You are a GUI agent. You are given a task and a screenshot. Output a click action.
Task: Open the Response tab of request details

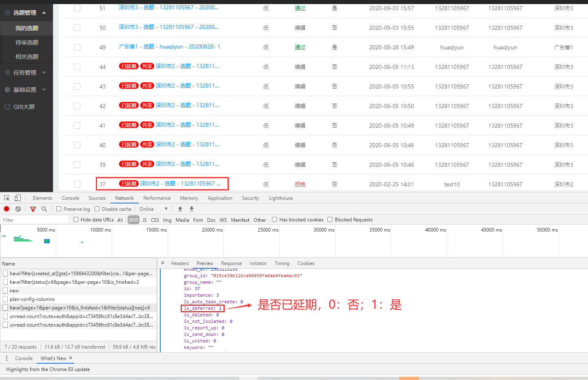(231, 263)
